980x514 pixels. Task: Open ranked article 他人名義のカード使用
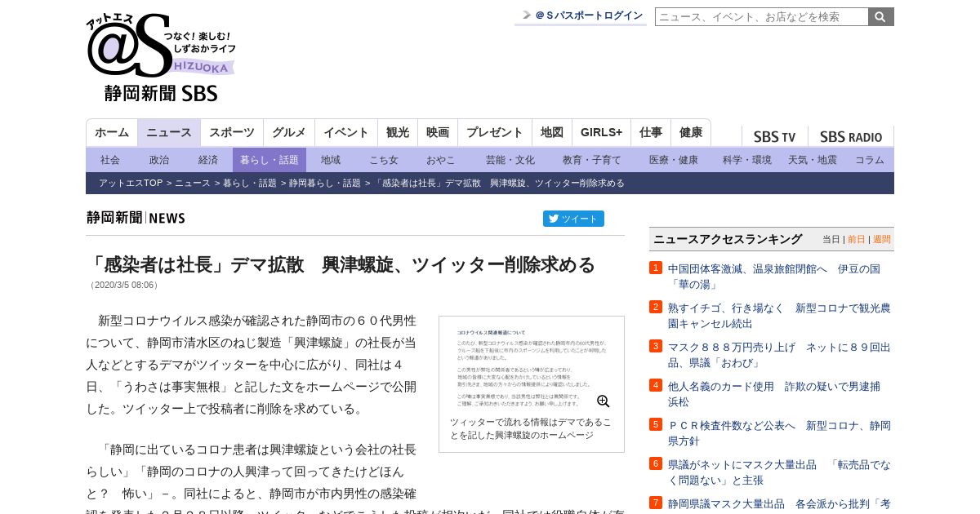click(773, 394)
